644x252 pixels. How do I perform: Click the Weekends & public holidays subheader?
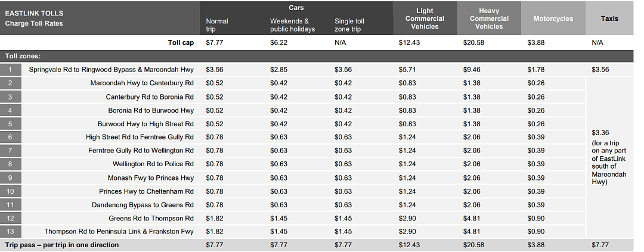coord(292,25)
